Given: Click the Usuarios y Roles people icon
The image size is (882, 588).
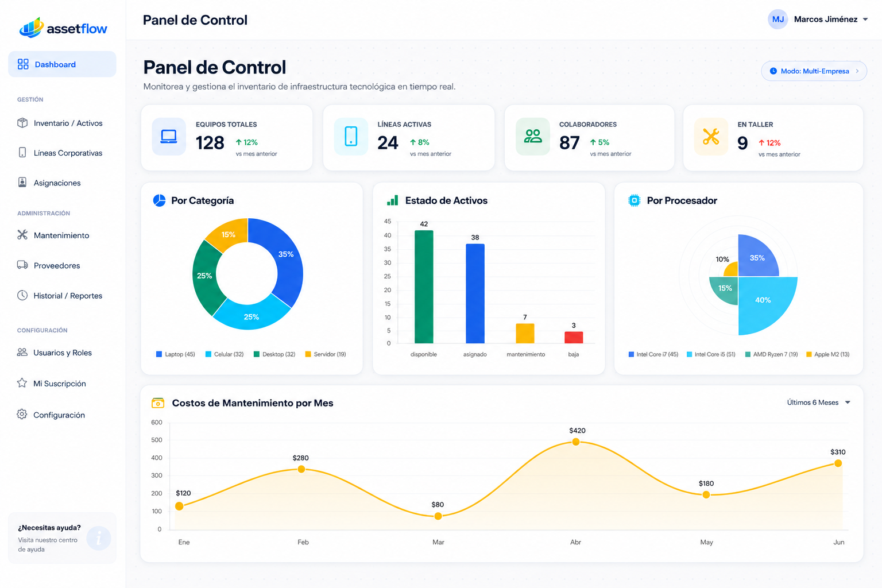Looking at the screenshot, I should point(22,353).
